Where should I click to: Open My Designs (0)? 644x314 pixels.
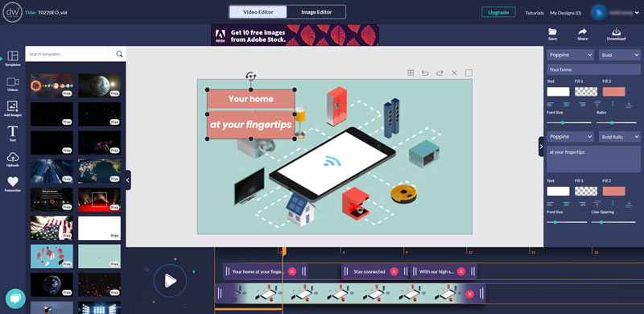566,13
